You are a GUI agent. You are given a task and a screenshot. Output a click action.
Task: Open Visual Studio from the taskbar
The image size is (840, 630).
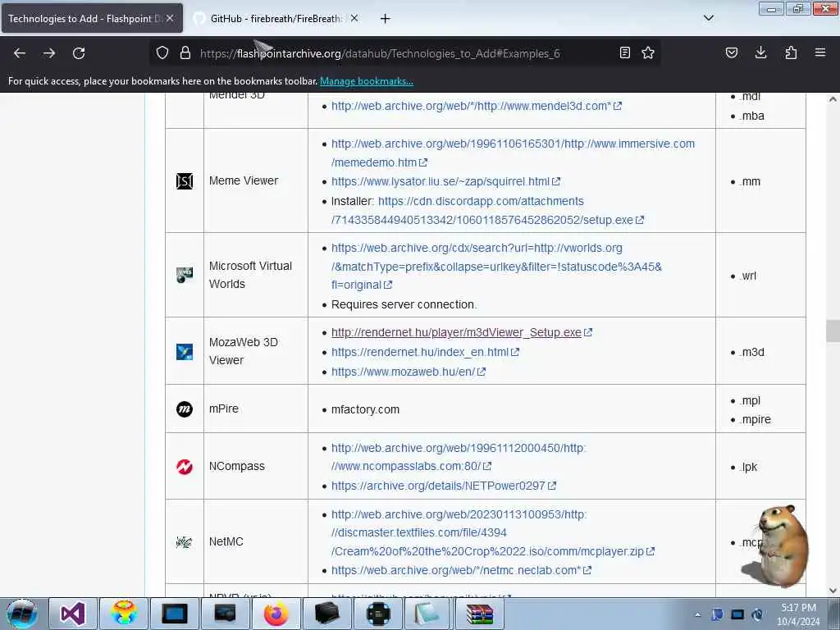73,614
